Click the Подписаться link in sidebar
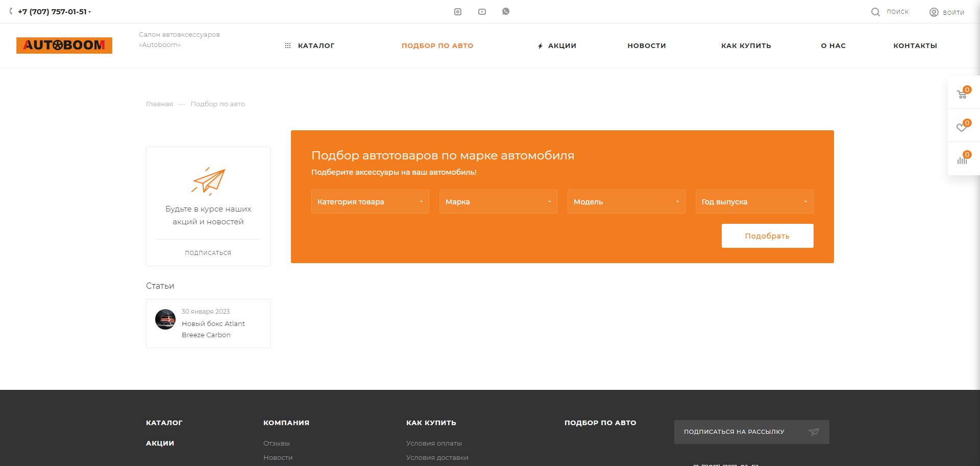Screen dimensions: 980x466 (x=208, y=253)
